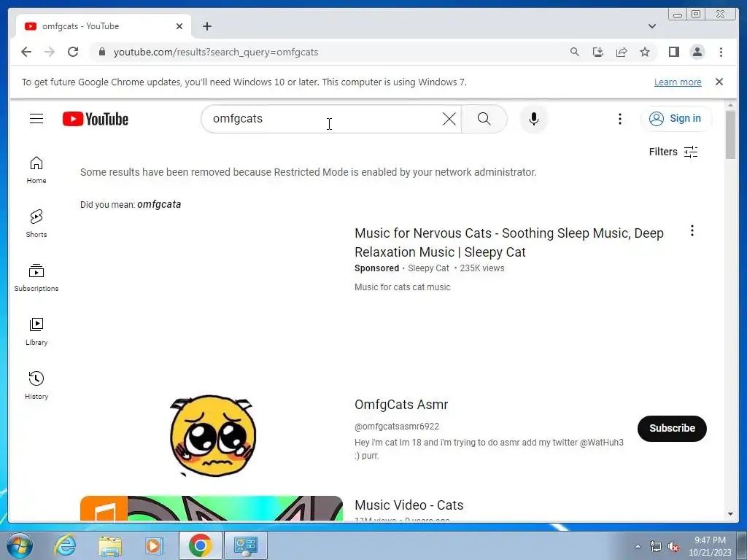Viewport: 747px width, 560px height.
Task: Select the omfgcats - YouTube tab
Action: pyautogui.click(x=104, y=26)
